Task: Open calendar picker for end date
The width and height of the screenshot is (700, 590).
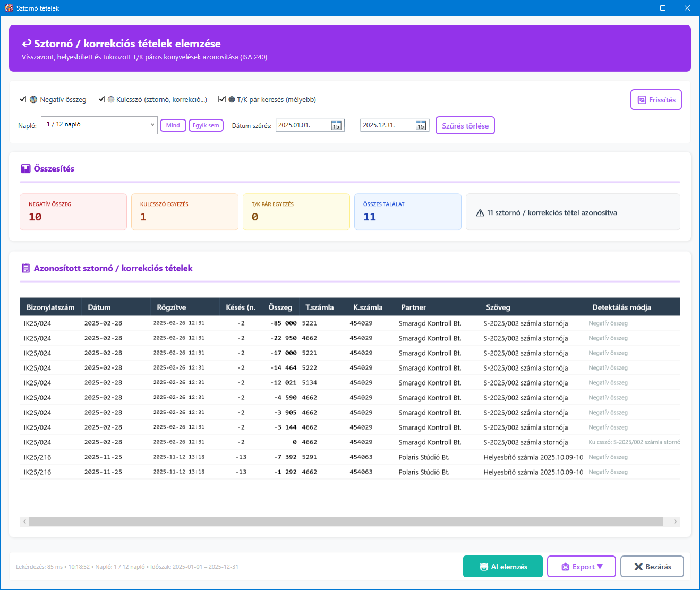Action: [x=421, y=125]
